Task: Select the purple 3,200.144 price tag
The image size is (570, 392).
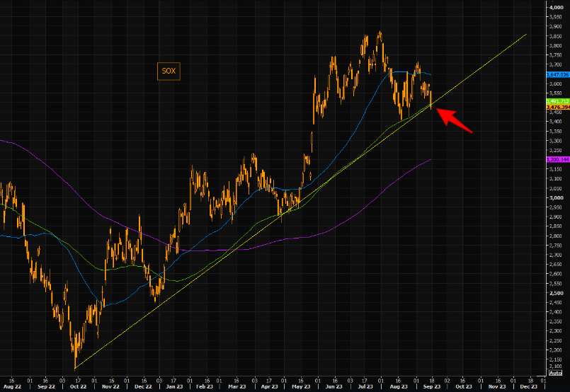Action: pyautogui.click(x=557, y=160)
